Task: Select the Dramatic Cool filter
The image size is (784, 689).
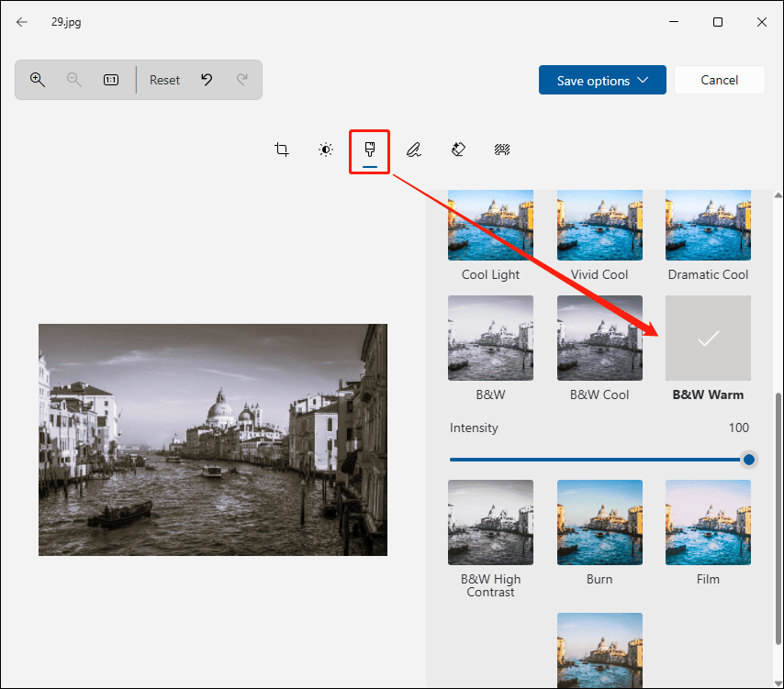Action: 708,225
